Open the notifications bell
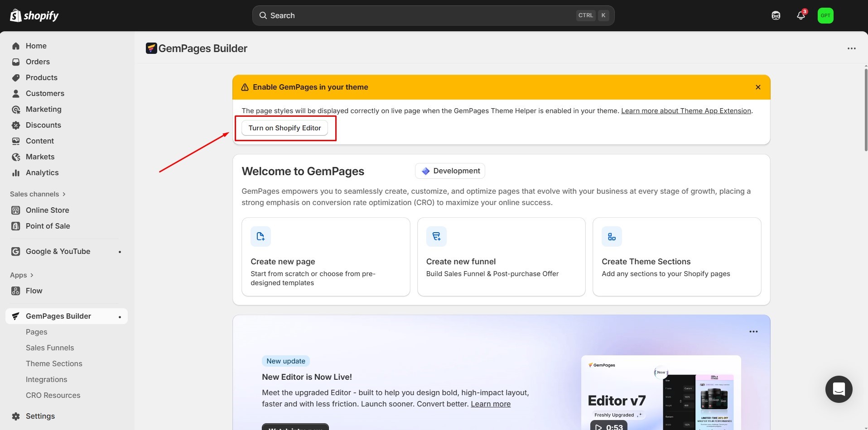Screen dimensions: 868x430 point(800,15)
